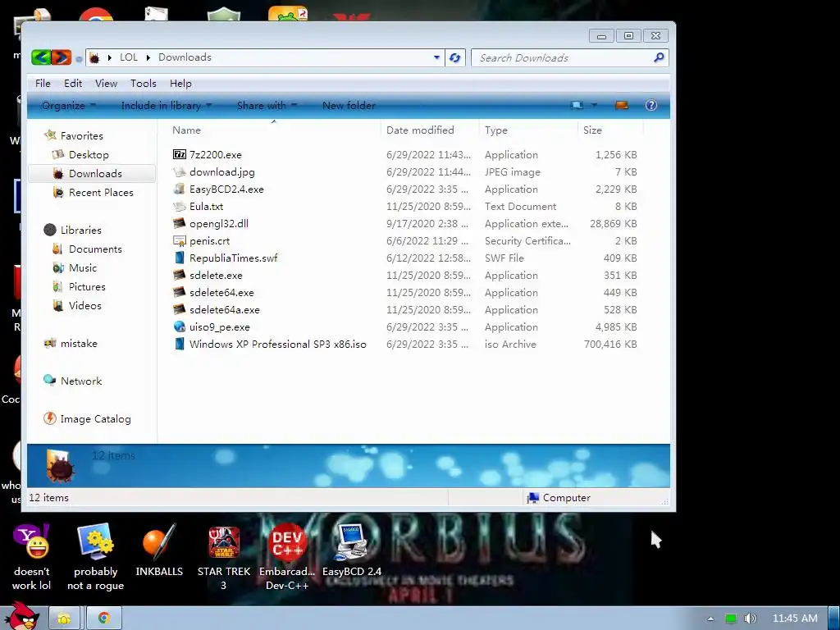The image size is (840, 630).
Task: Open the INKBALLS desktop shortcut
Action: coord(159,549)
